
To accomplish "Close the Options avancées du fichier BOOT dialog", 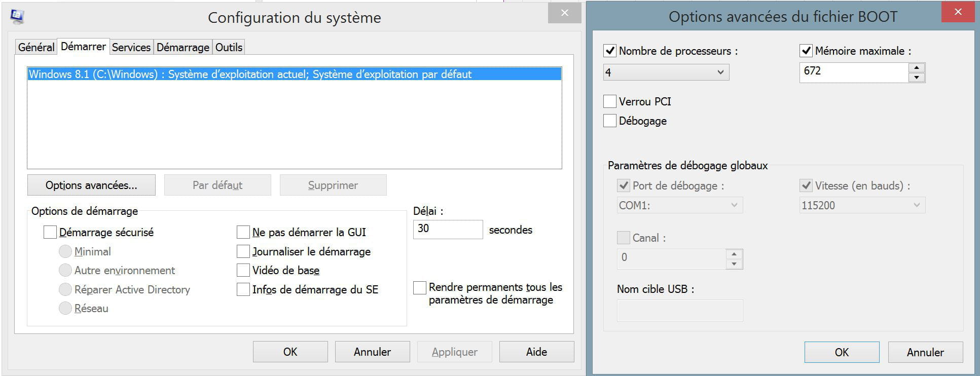I will click(958, 12).
